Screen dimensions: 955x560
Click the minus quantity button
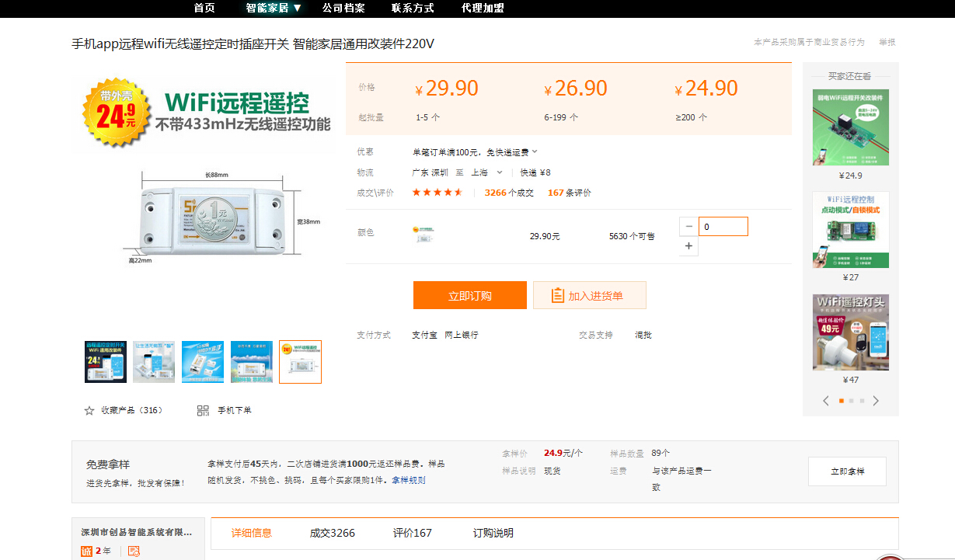pos(688,226)
